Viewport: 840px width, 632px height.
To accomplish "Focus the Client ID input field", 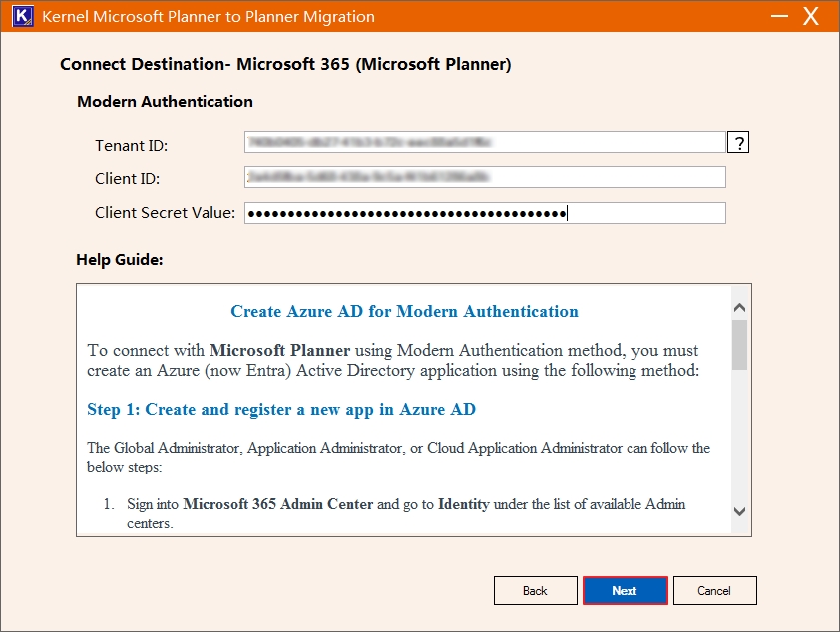I will [485, 177].
